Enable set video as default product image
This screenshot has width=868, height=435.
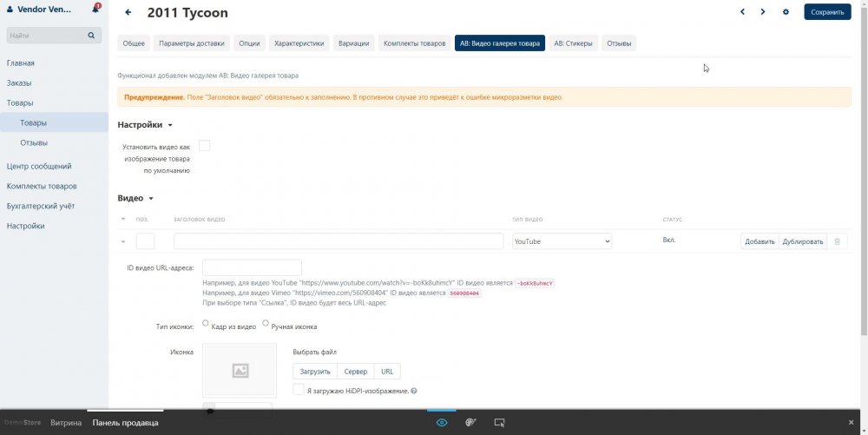[204, 146]
